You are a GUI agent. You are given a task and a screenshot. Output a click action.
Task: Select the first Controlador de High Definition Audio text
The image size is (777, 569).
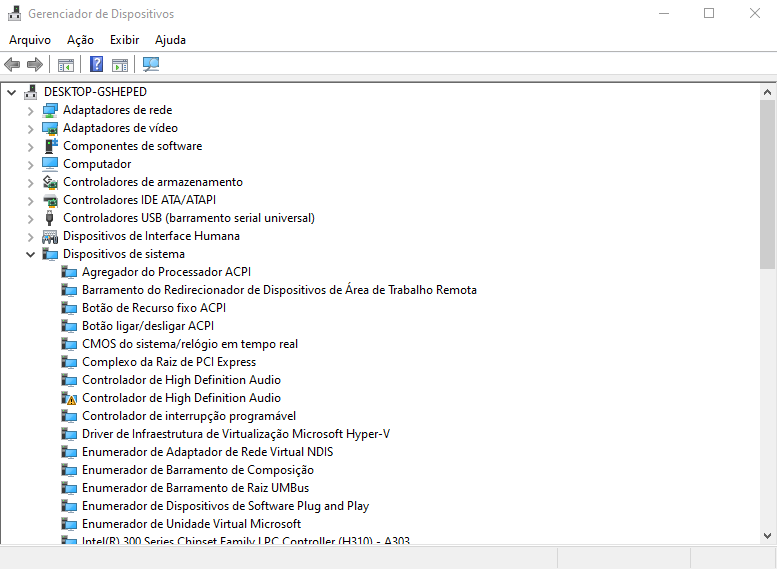click(181, 380)
